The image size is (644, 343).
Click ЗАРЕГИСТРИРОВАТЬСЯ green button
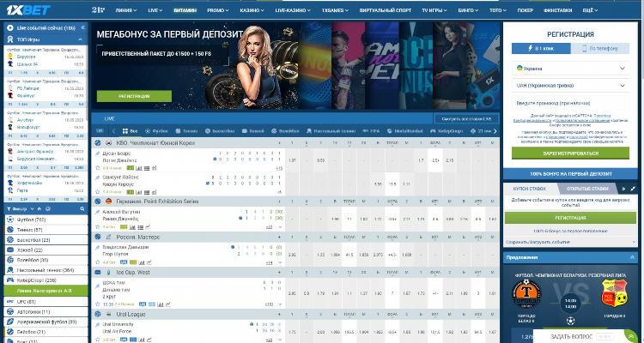[x=570, y=153]
